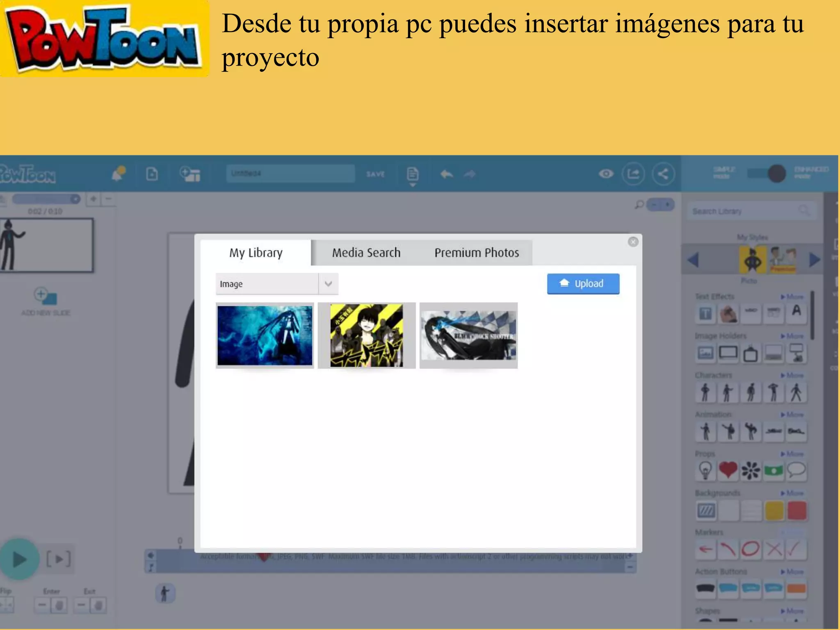Click the SAVE button in toolbar

click(x=375, y=174)
